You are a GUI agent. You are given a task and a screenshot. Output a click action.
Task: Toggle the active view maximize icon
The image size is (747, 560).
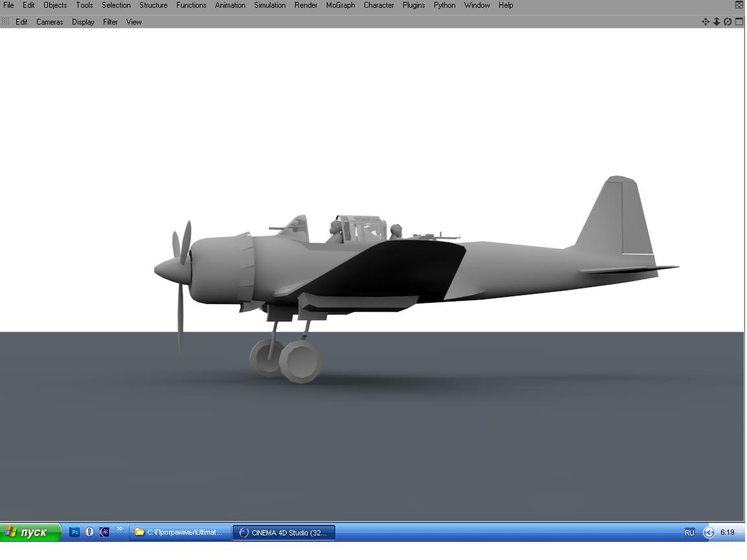[x=739, y=21]
